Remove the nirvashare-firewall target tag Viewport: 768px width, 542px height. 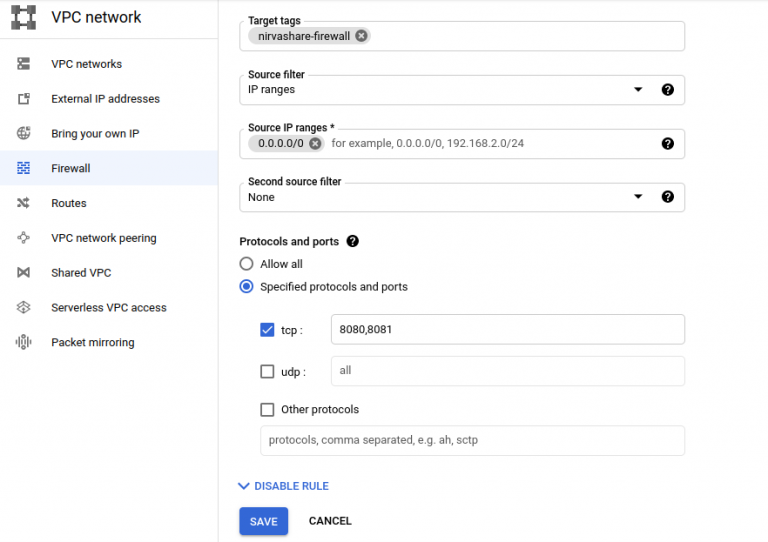[361, 36]
